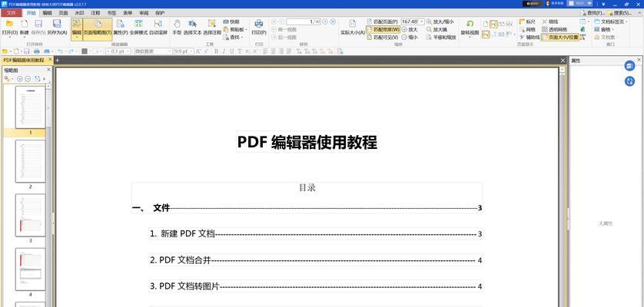
Task: Switch to the 编辑 ribbon tab
Action: pyautogui.click(x=48, y=13)
